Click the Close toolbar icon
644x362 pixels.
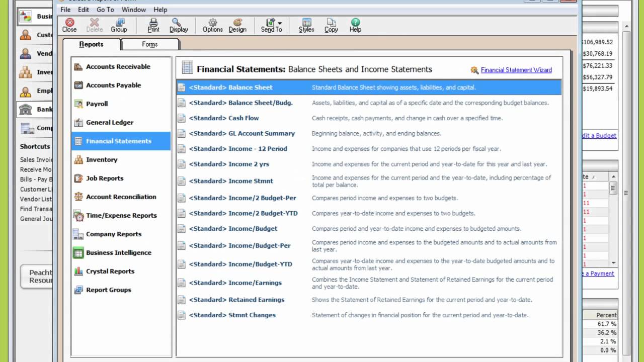point(69,25)
